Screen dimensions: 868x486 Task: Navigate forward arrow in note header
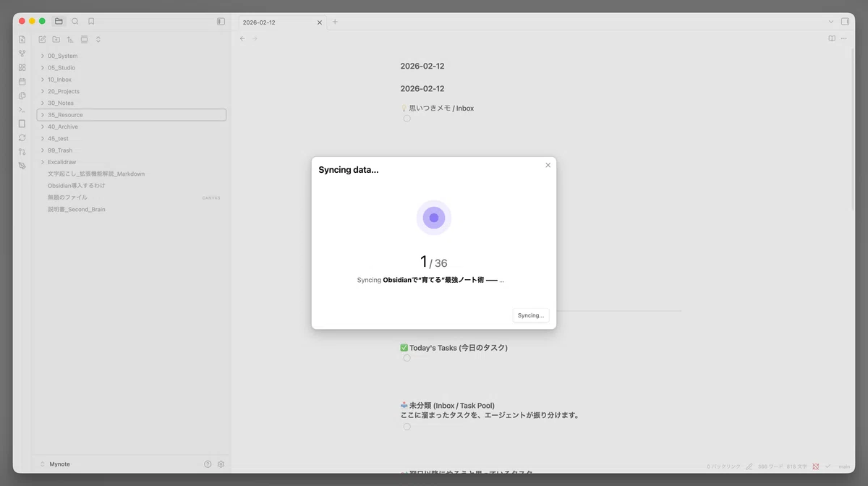click(255, 38)
